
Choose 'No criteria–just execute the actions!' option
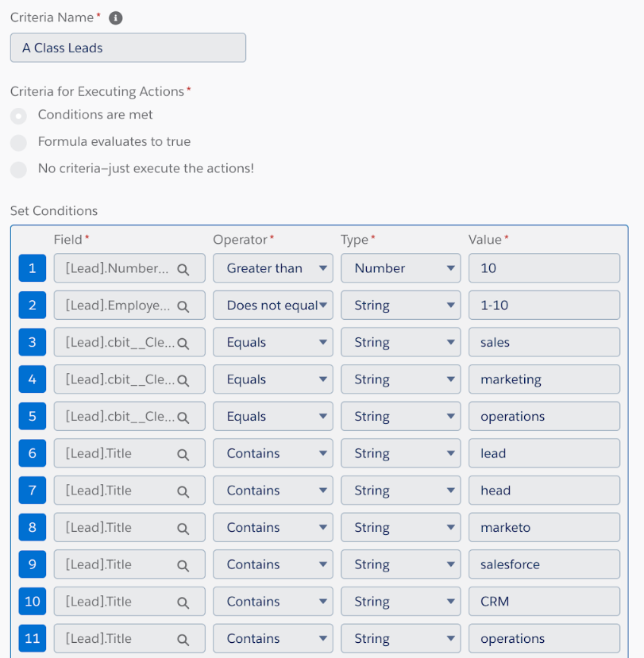click(x=18, y=170)
